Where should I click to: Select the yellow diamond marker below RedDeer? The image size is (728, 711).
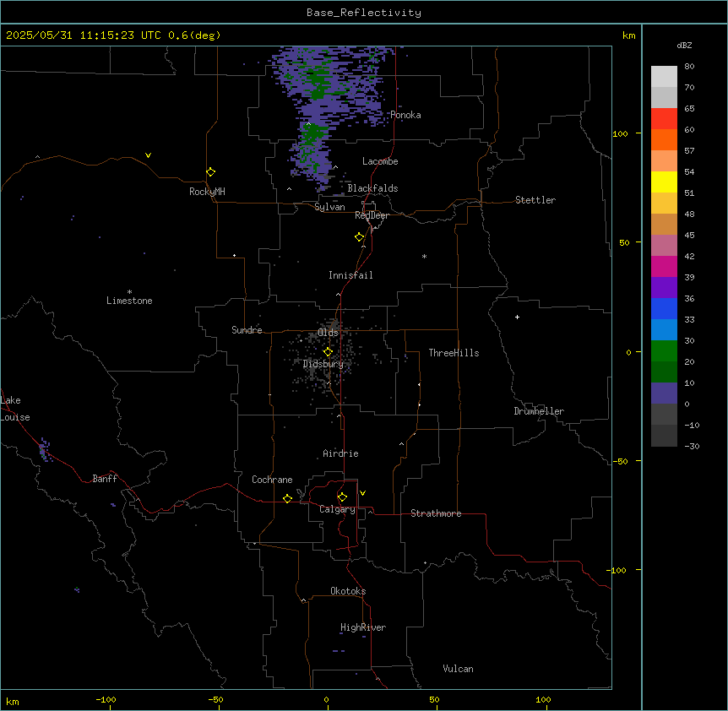(x=359, y=237)
